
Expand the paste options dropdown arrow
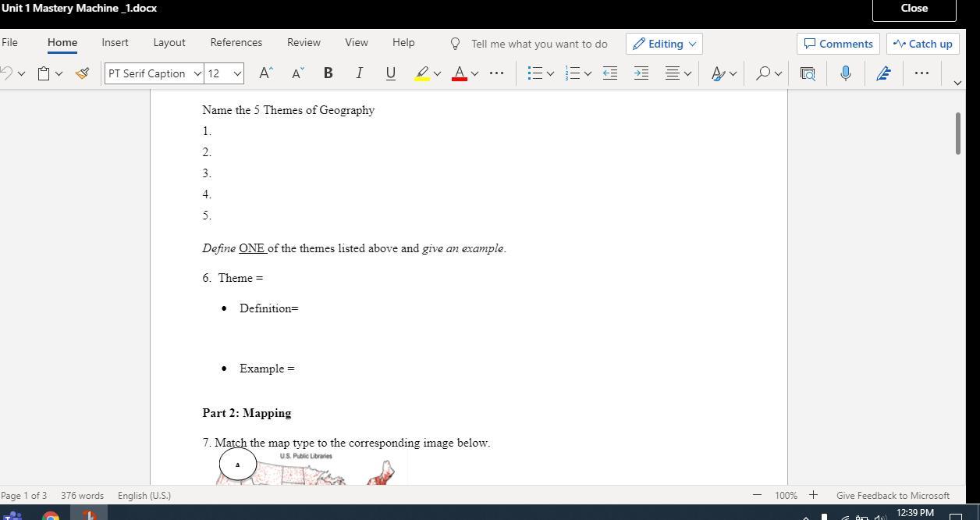coord(59,73)
